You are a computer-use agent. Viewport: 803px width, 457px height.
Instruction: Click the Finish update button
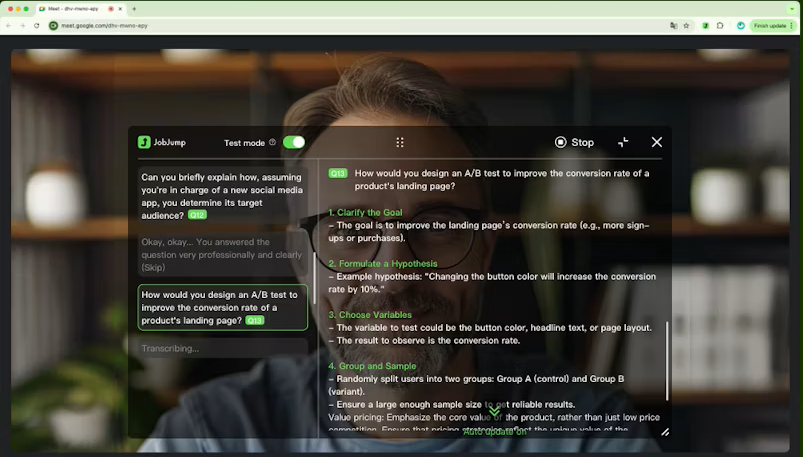[x=770, y=26]
